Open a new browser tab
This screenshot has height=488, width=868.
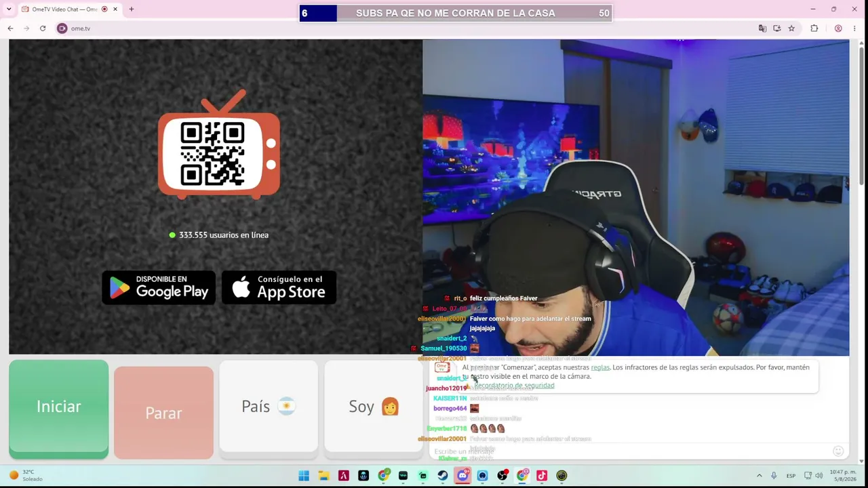click(132, 9)
